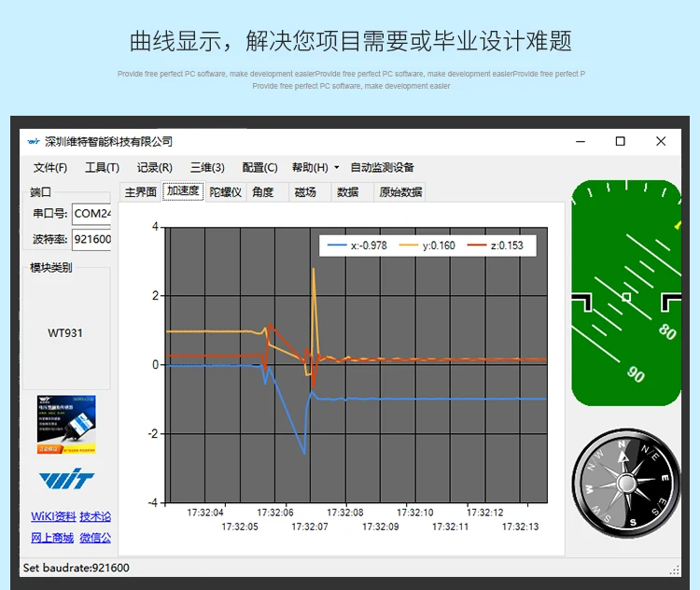700x590 pixels.
Task: Click the 深圳维特智能科技有限公司 window title
Action: click(x=108, y=142)
